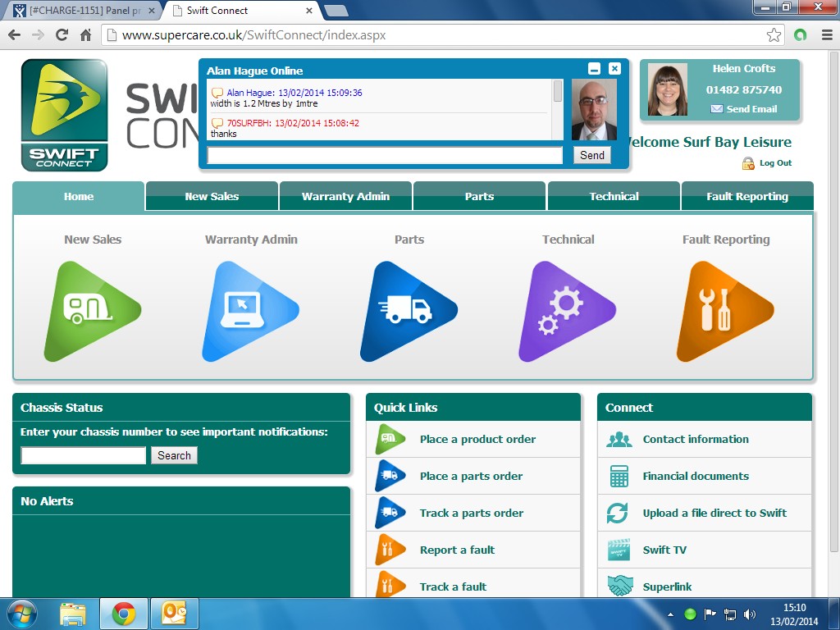Close the Alan Hague chat popup
This screenshot has width=840, height=630.
coord(614,69)
